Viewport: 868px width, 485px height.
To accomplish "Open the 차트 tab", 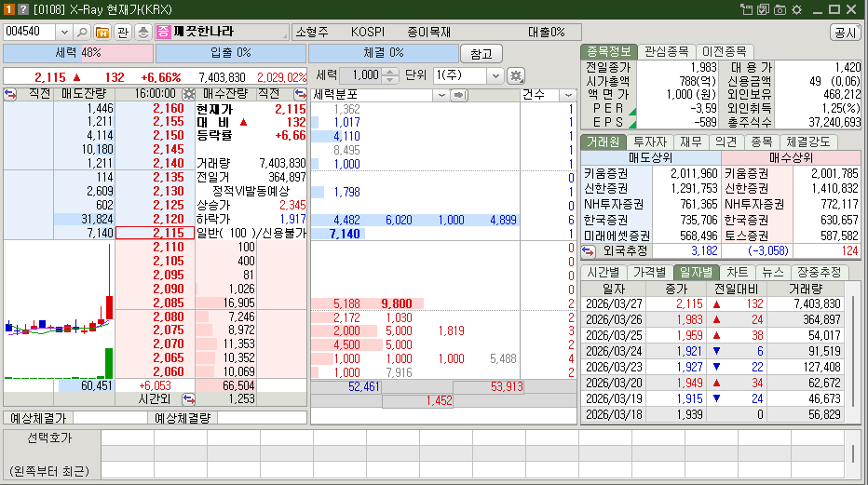I will coord(738,273).
